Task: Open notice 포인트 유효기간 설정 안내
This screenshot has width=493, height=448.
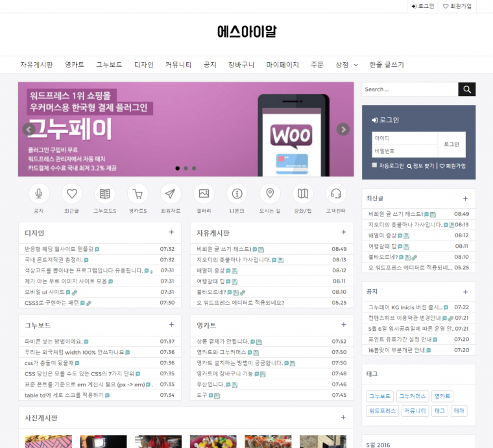Action: pyautogui.click(x=400, y=340)
